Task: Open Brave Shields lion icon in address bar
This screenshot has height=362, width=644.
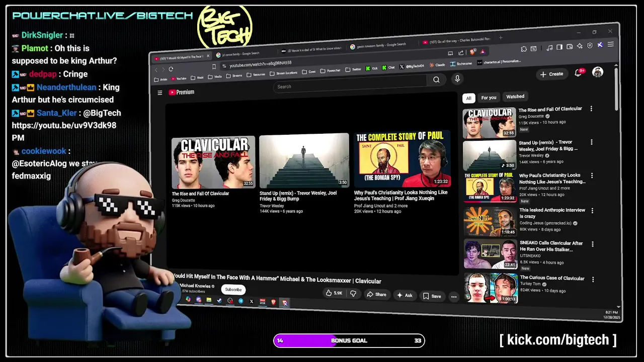Action: pyautogui.click(x=472, y=52)
